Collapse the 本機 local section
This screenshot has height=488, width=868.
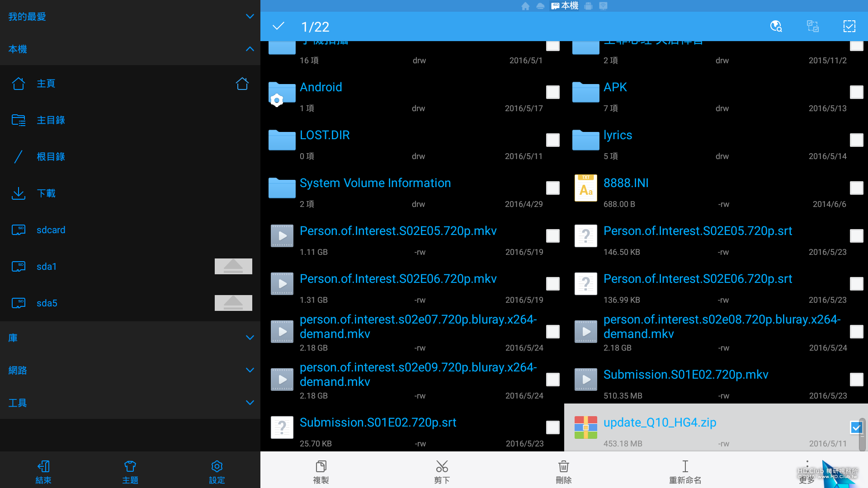(x=250, y=49)
